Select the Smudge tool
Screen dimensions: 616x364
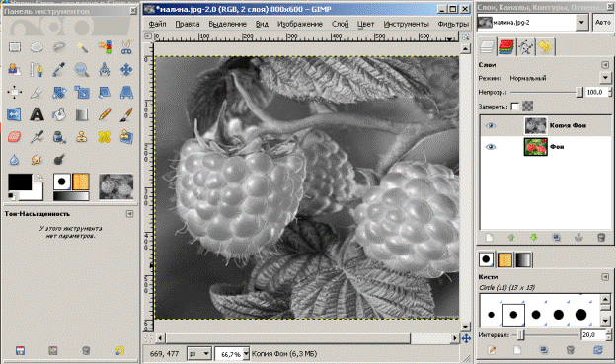pyautogui.click(x=37, y=160)
